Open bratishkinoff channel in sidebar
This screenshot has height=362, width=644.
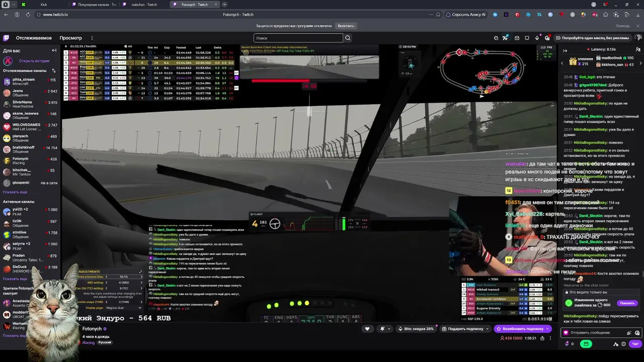point(30,149)
